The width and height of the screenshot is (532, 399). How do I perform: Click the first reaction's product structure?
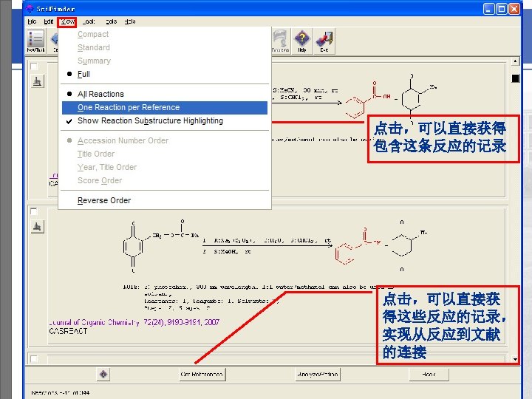tap(390, 98)
